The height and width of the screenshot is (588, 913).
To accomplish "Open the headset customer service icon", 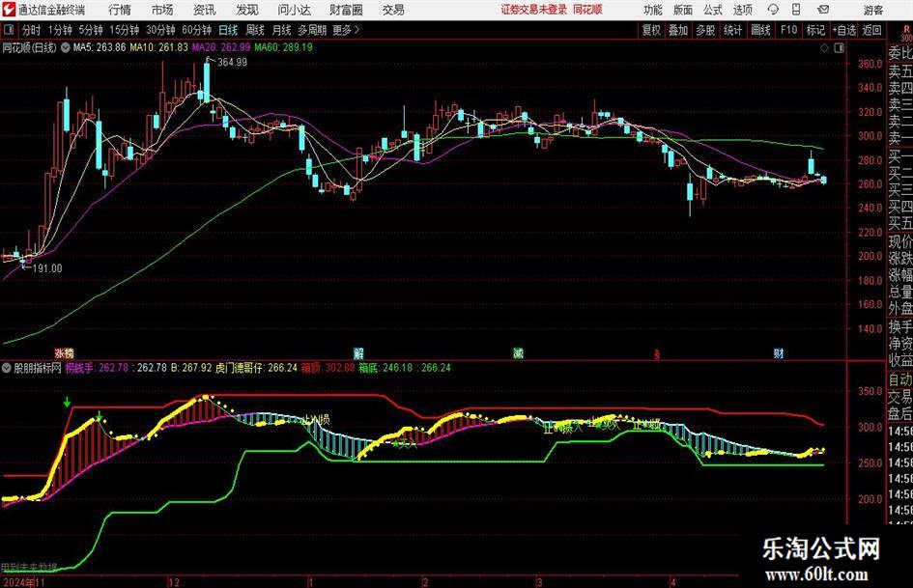I will 773,10.
